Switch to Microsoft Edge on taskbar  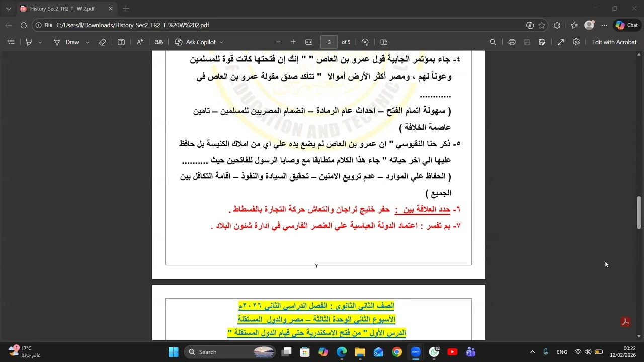tap(342, 352)
